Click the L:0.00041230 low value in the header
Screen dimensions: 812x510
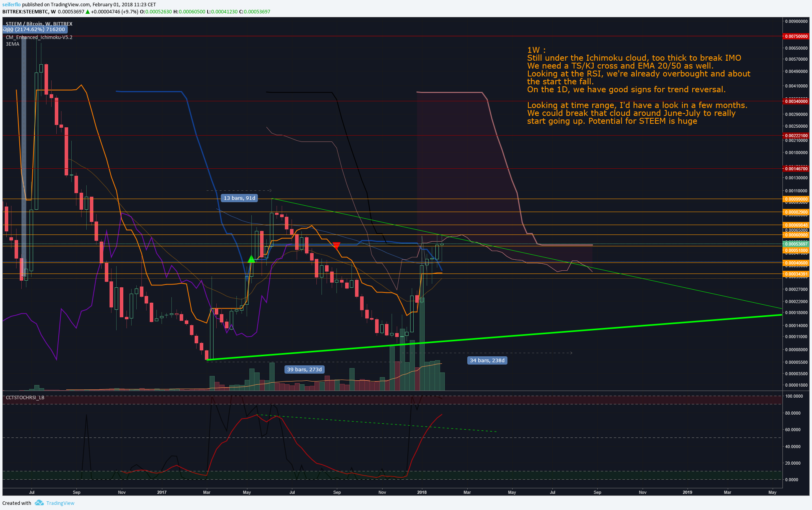[222, 11]
